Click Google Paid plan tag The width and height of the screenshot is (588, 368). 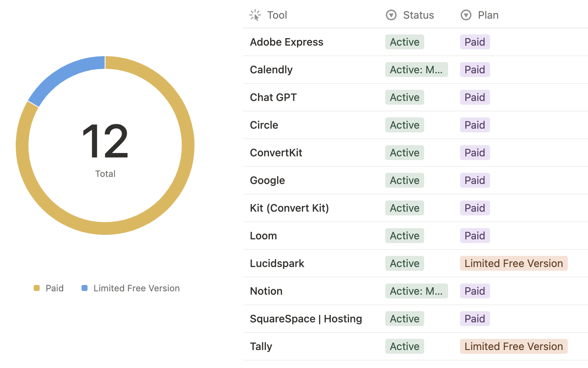475,180
